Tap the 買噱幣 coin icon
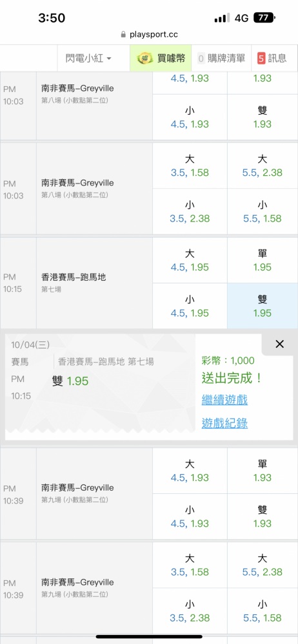The height and width of the screenshot is (644, 298). 144,59
